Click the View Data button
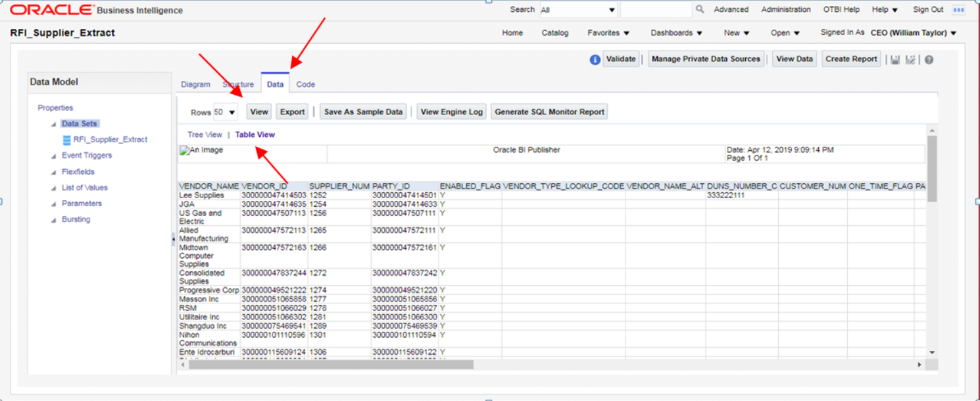The width and height of the screenshot is (980, 401). (795, 59)
